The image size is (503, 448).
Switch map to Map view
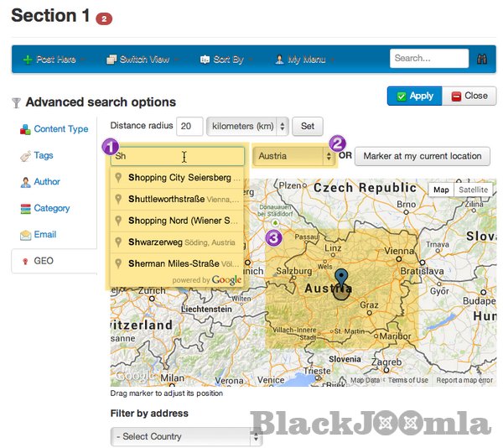coord(441,190)
